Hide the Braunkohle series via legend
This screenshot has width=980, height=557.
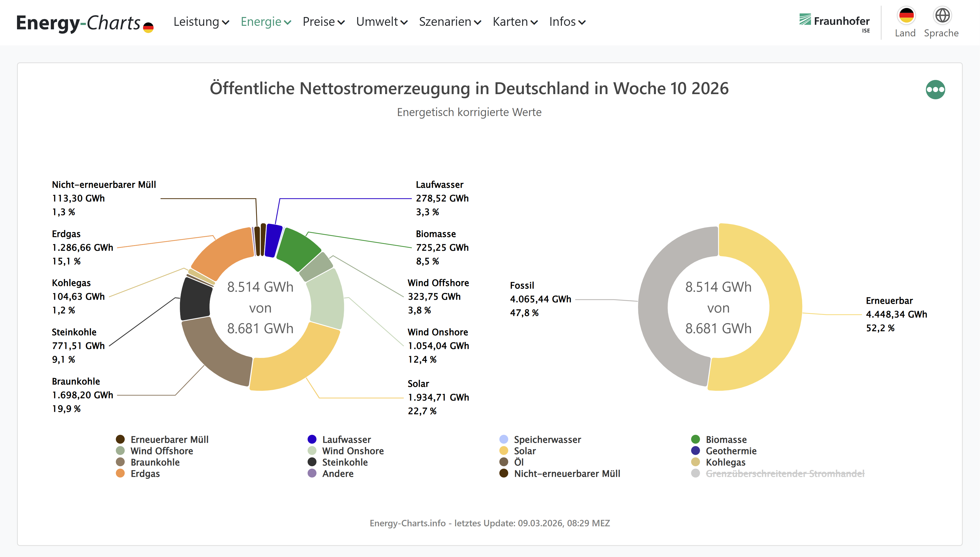point(155,462)
